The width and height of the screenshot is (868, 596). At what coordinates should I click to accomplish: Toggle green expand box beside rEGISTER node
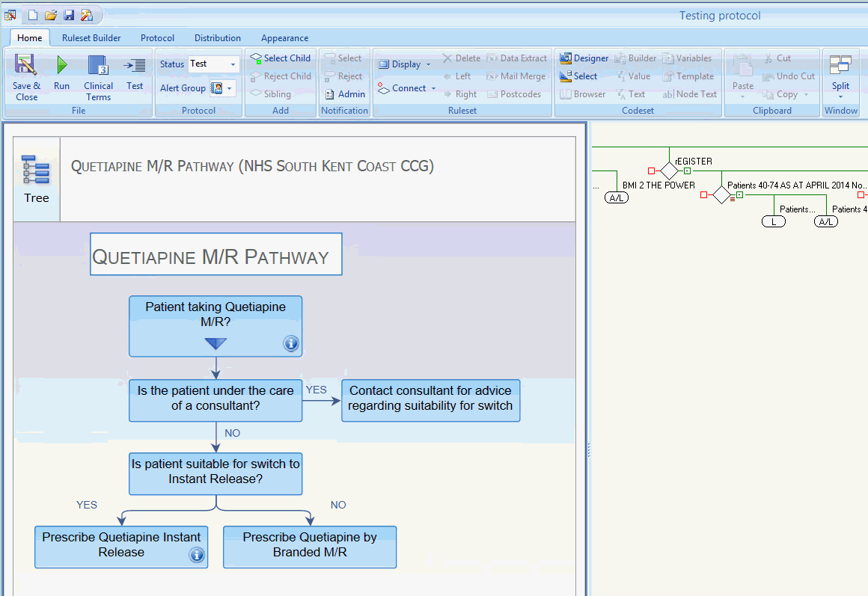click(x=687, y=171)
